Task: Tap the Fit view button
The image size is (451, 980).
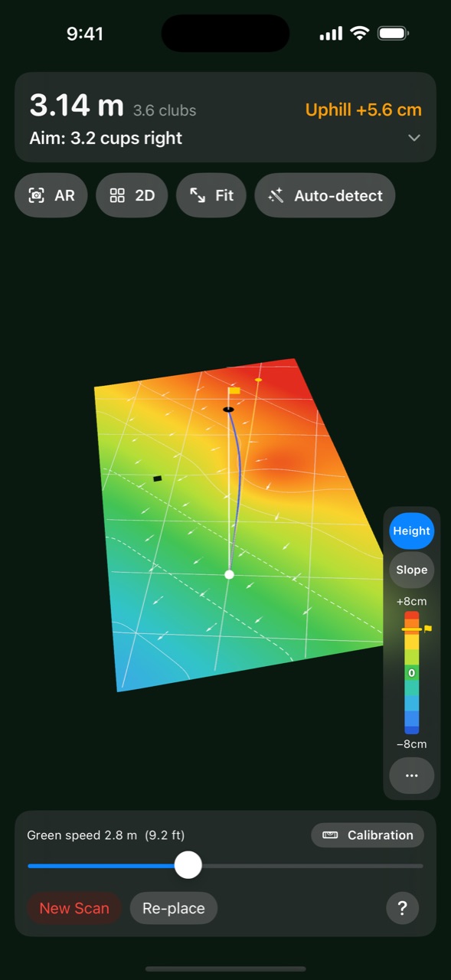Action: pos(211,195)
